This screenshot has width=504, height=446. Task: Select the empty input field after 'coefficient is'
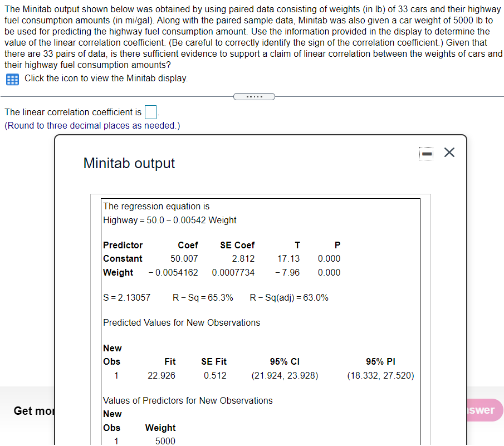(150, 112)
